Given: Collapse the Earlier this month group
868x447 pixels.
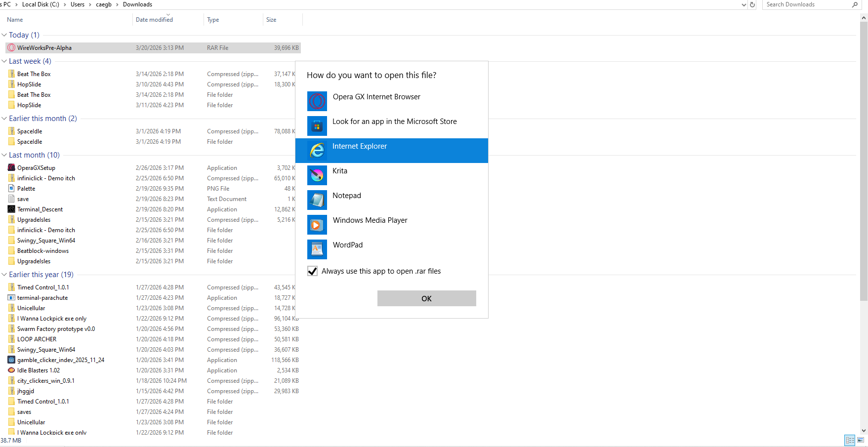Looking at the screenshot, I should 4,119.
